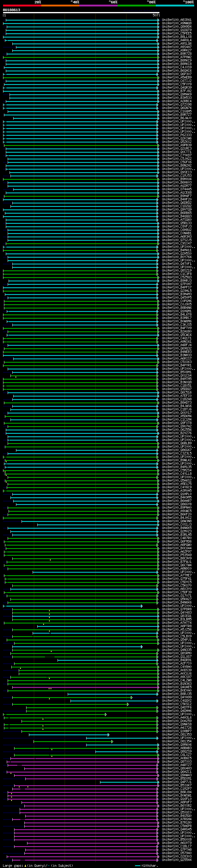Click the query end position 507
The image size is (197, 868).
155,15
